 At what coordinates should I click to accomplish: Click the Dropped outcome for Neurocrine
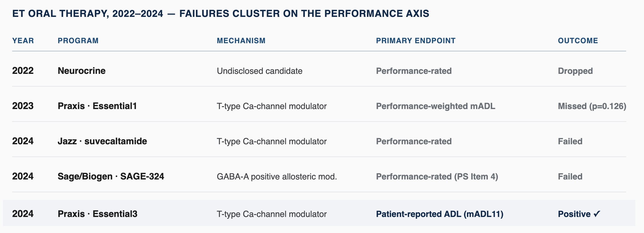[575, 71]
